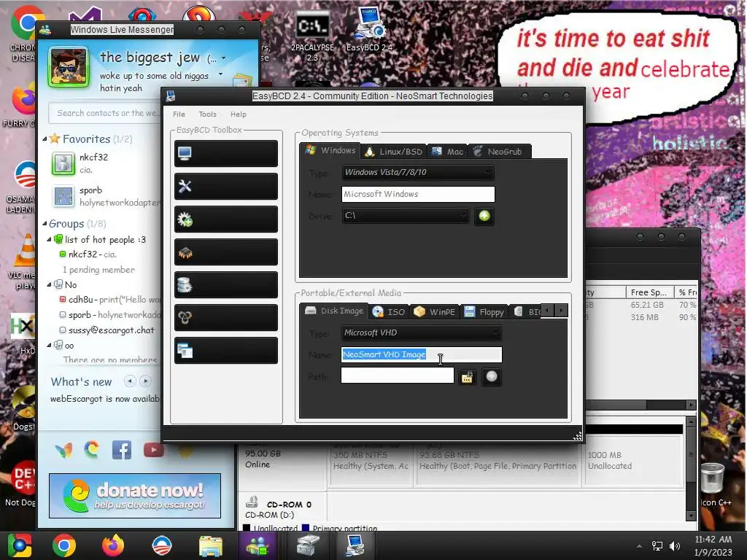Open BCD Backup/Repair database toolbox button
The height and width of the screenshot is (560, 747).
coord(226,285)
